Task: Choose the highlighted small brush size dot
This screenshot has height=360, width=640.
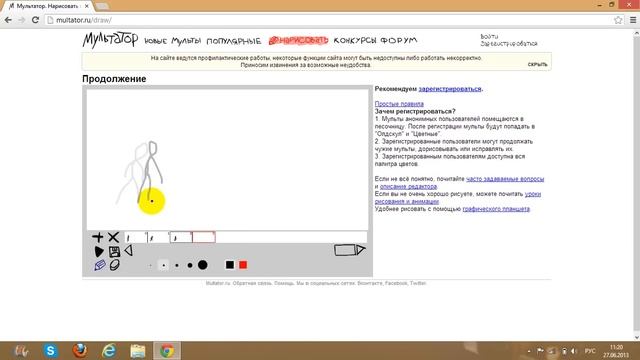Action: [163, 265]
